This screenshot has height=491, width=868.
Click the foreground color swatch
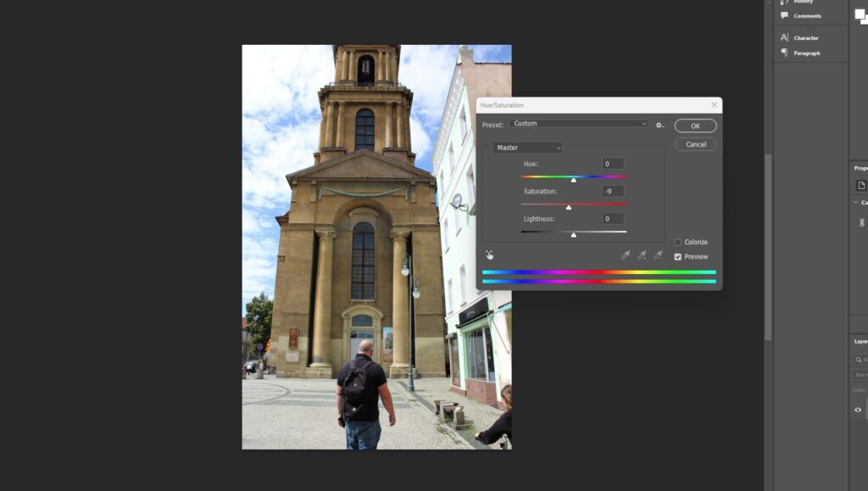(860, 14)
